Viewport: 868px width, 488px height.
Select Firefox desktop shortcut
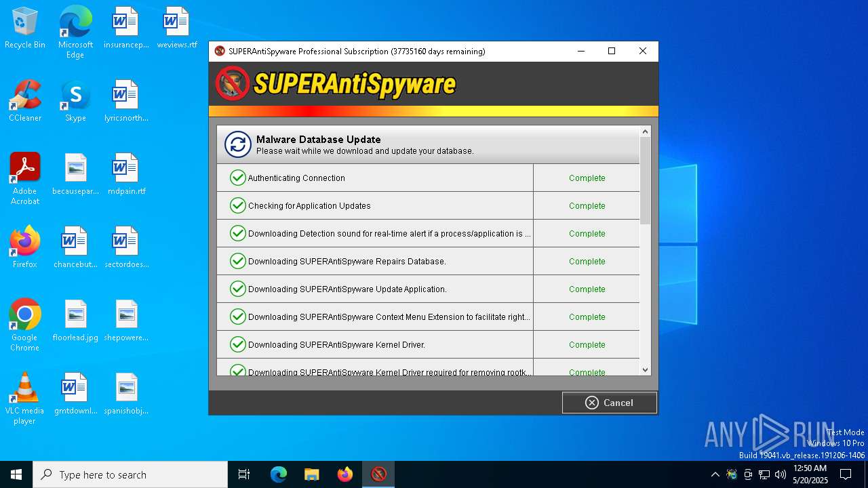click(25, 247)
